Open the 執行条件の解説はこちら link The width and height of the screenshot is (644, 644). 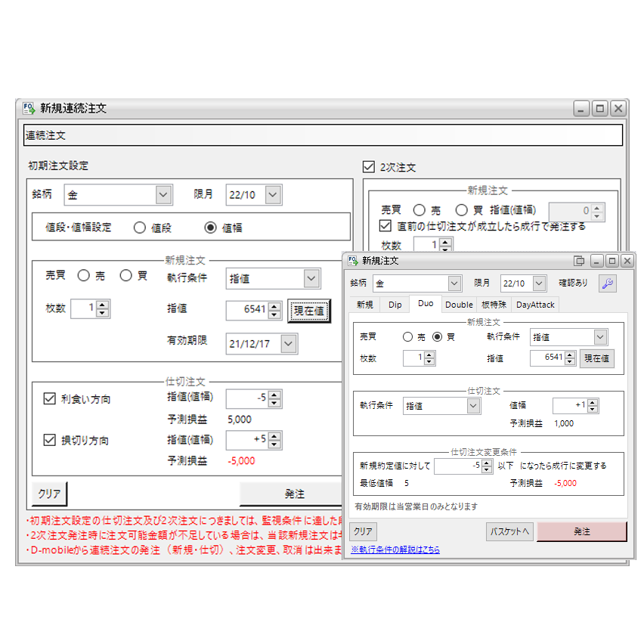pos(395,550)
